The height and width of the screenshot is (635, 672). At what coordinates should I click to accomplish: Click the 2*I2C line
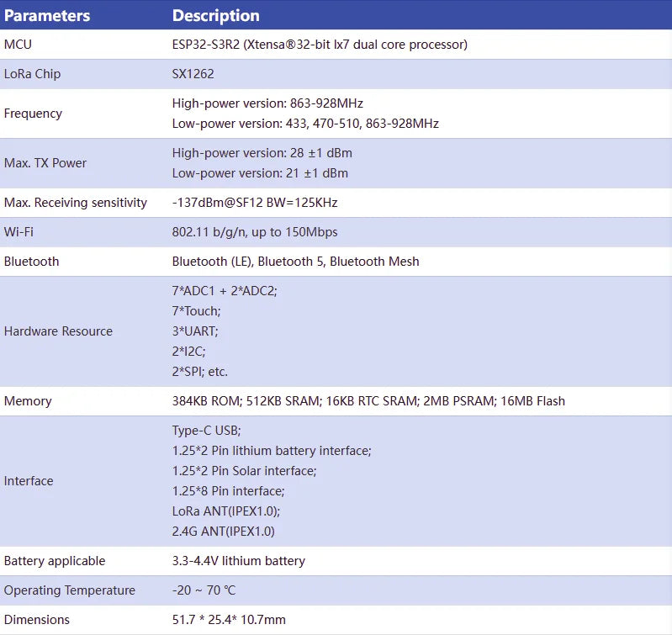(x=188, y=352)
